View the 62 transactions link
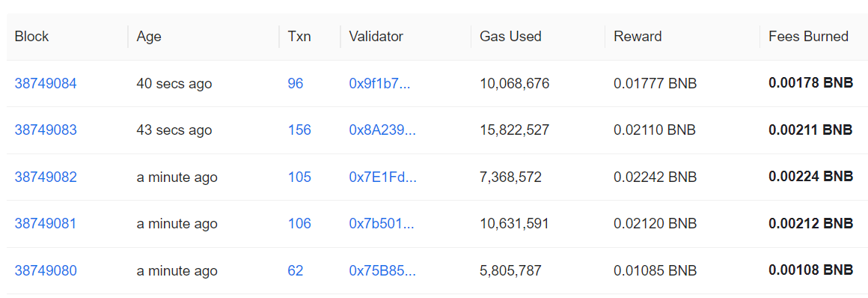The height and width of the screenshot is (298, 868). click(296, 271)
